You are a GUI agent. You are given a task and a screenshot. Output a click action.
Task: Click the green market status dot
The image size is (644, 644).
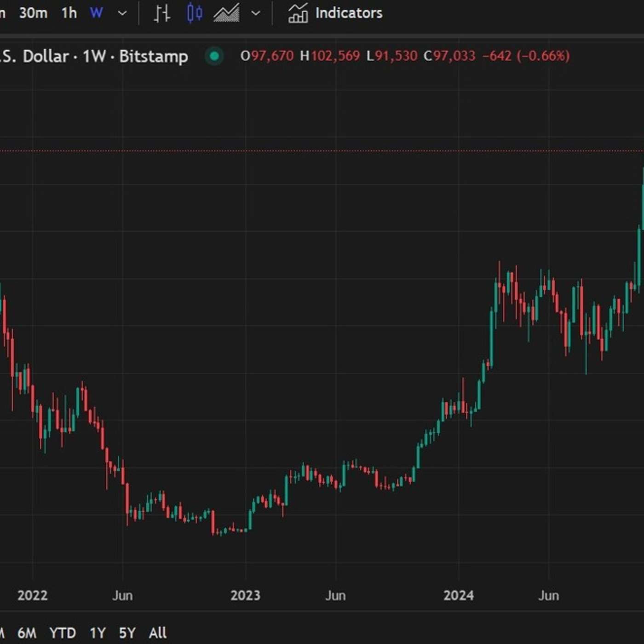tap(214, 56)
